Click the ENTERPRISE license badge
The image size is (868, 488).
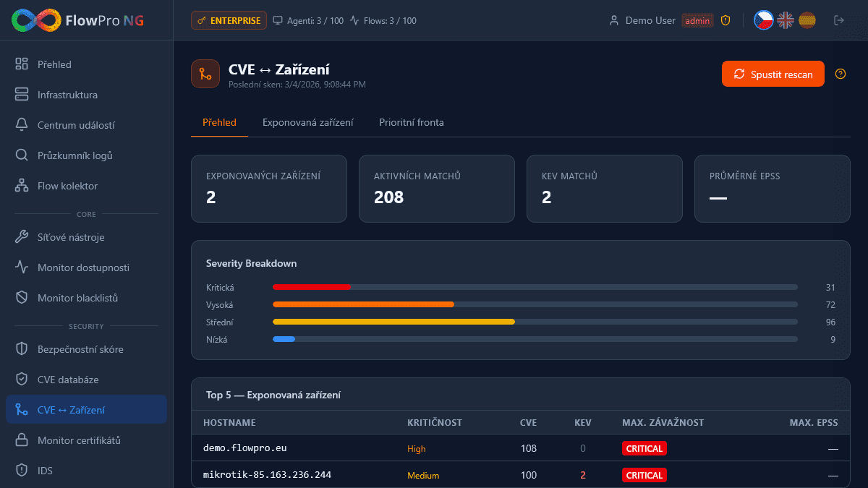point(229,20)
